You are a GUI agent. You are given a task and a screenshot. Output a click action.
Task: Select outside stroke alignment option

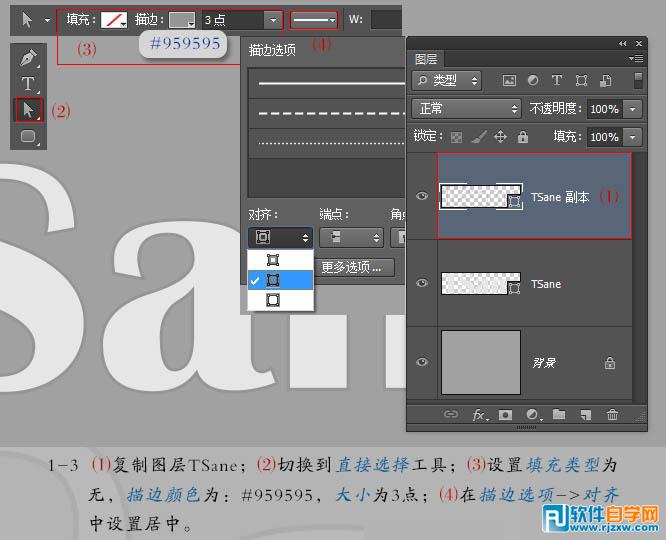(x=280, y=300)
